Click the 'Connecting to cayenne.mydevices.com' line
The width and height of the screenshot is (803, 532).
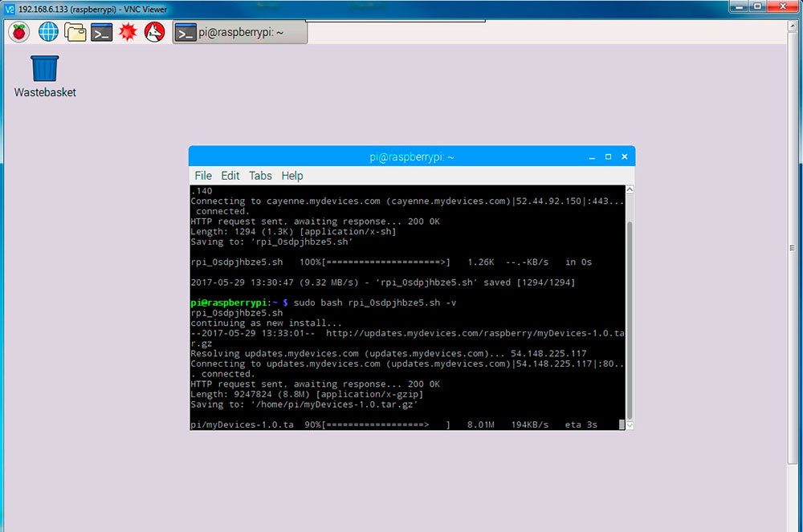[x=407, y=201]
